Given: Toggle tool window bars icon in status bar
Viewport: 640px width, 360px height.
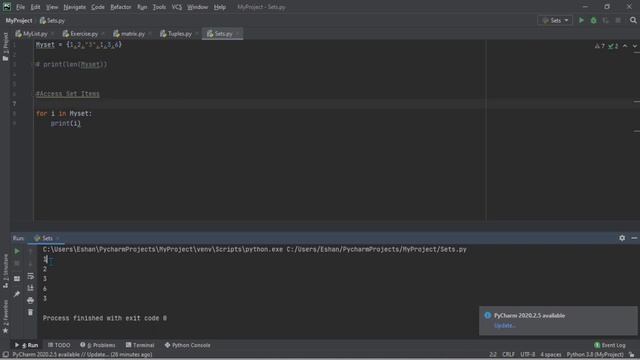Looking at the screenshot, I should pyautogui.click(x=5, y=355).
